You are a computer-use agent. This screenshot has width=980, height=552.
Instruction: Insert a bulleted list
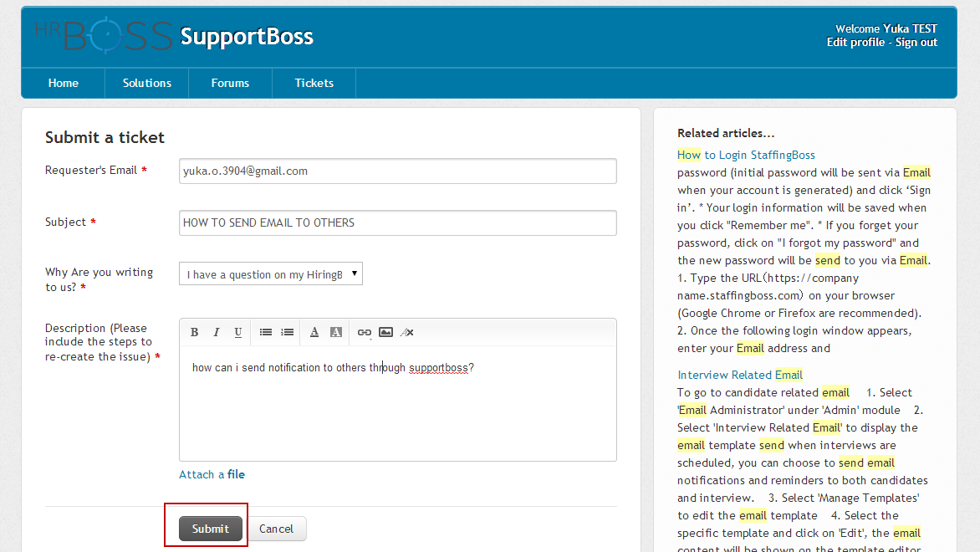[x=266, y=332]
